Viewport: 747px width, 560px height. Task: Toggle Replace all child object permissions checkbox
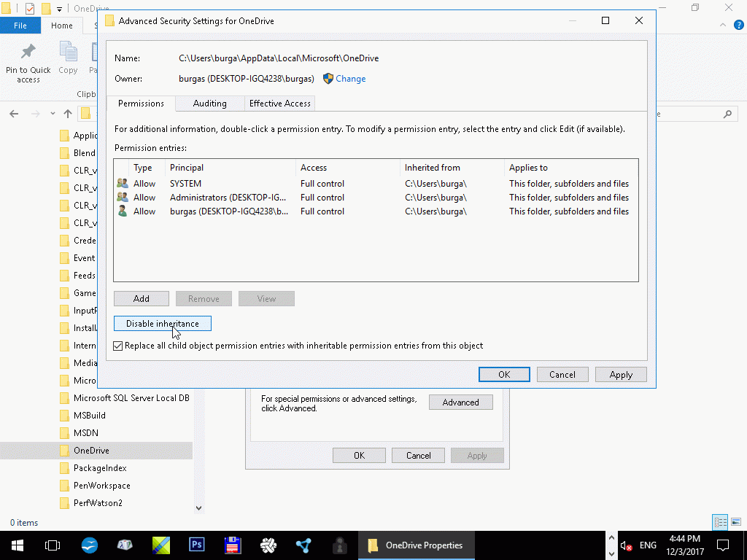click(118, 346)
